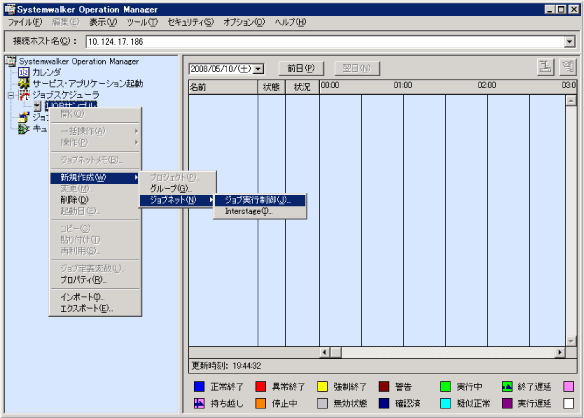Screen dimensions: 584x418
Task: Click the queue (キュ) tree icon
Action: click(23, 129)
